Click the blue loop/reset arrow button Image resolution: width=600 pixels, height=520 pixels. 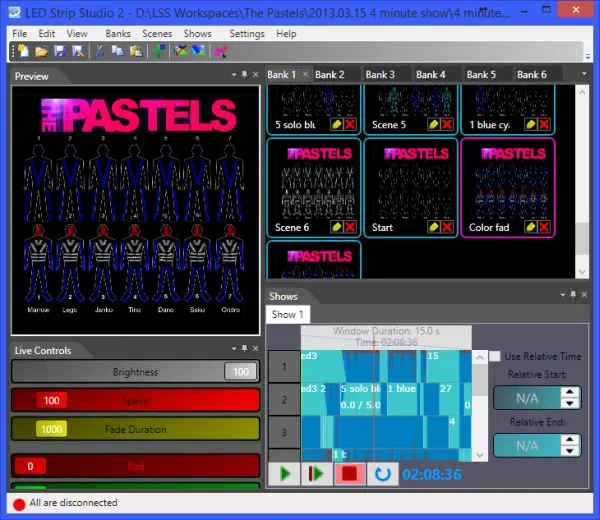tap(383, 474)
